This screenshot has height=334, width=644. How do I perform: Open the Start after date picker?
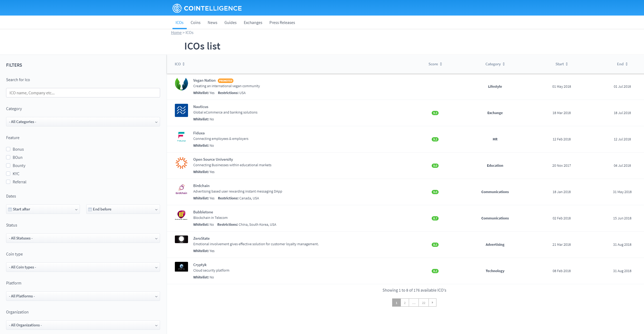pyautogui.click(x=43, y=209)
